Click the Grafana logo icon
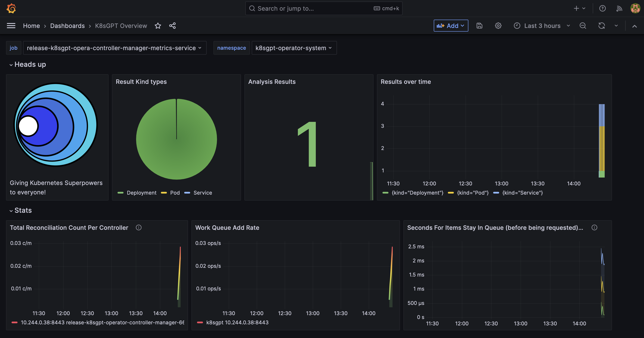Viewport: 644px width, 338px height. [x=11, y=8]
